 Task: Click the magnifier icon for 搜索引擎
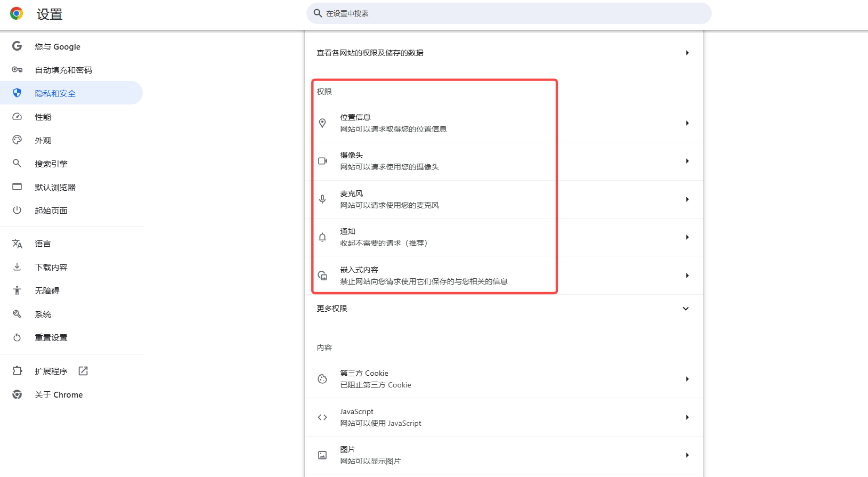tap(17, 164)
